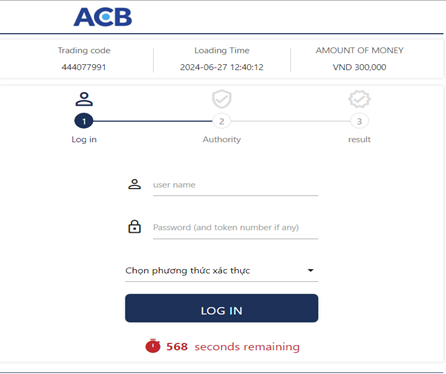Click the dropdown arrow for authentication method

coord(310,270)
